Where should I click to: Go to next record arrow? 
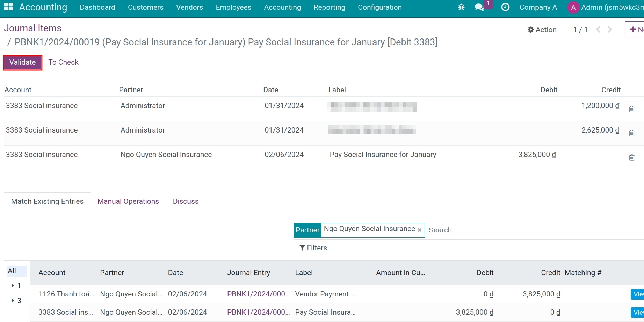(610, 29)
